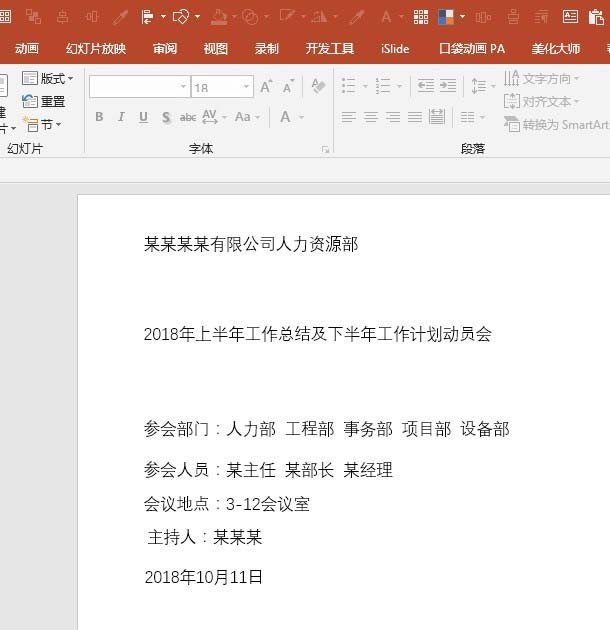The width and height of the screenshot is (610, 630).
Task: Increase font size with larger A icon
Action: [266, 86]
